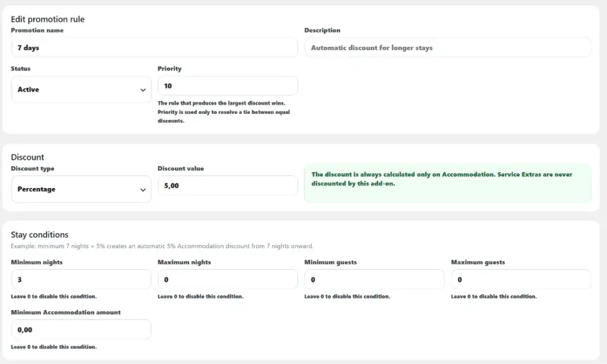Click the Minimum nights label
607x364 pixels.
(37, 262)
